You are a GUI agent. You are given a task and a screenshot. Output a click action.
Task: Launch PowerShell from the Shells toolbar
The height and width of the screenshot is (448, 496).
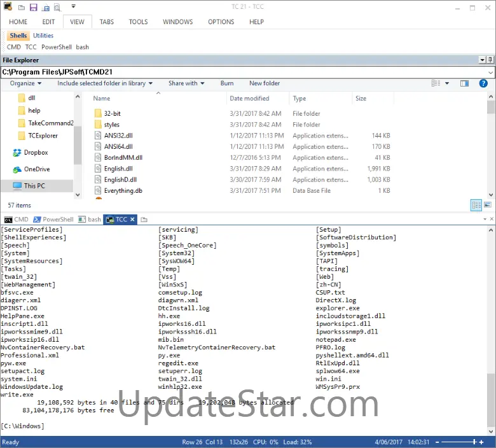(57, 47)
